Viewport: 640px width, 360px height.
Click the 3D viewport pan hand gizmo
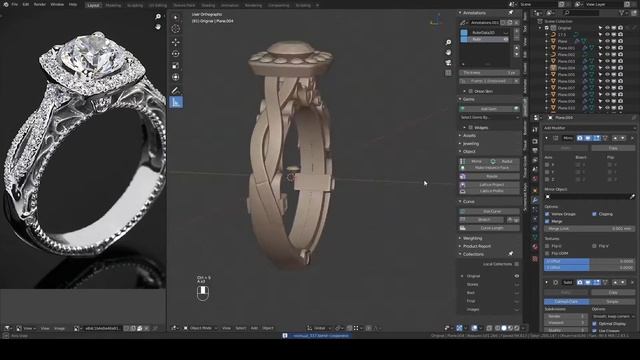[448, 53]
